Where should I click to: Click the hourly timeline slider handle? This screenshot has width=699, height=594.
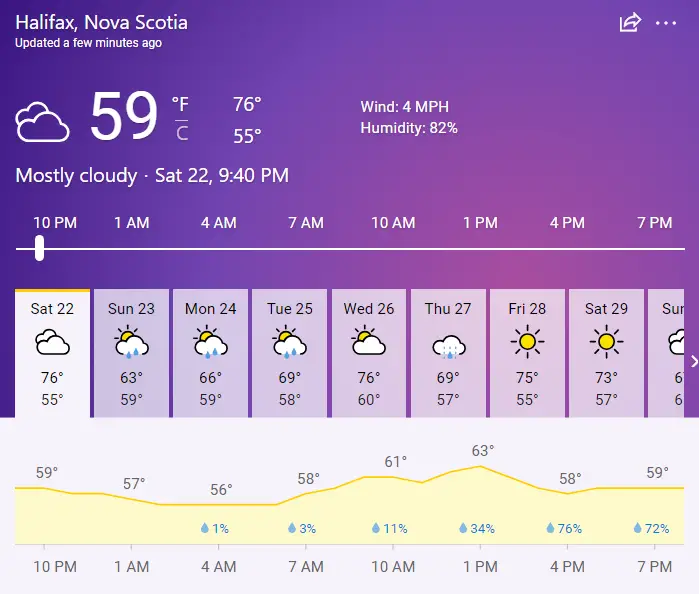coord(40,248)
